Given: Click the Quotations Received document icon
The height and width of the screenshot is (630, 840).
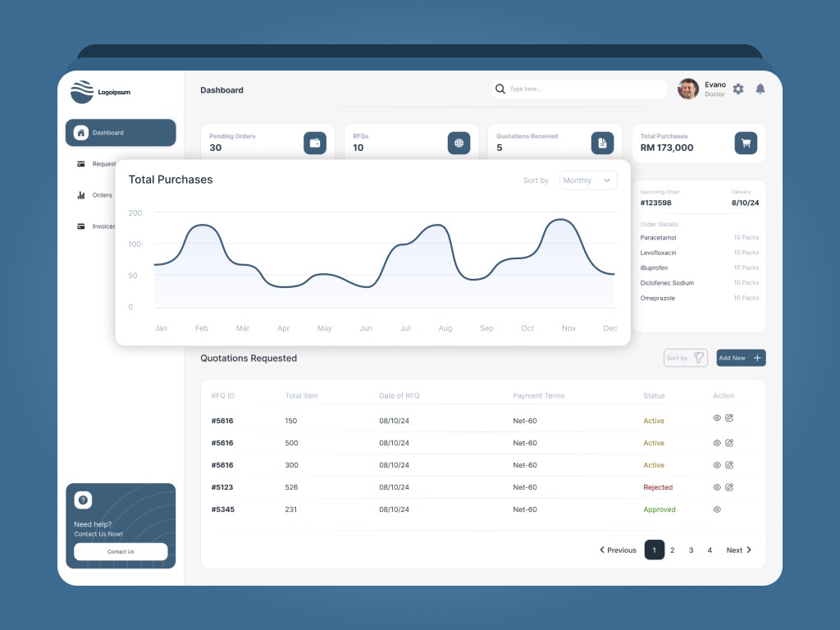Looking at the screenshot, I should (x=602, y=143).
